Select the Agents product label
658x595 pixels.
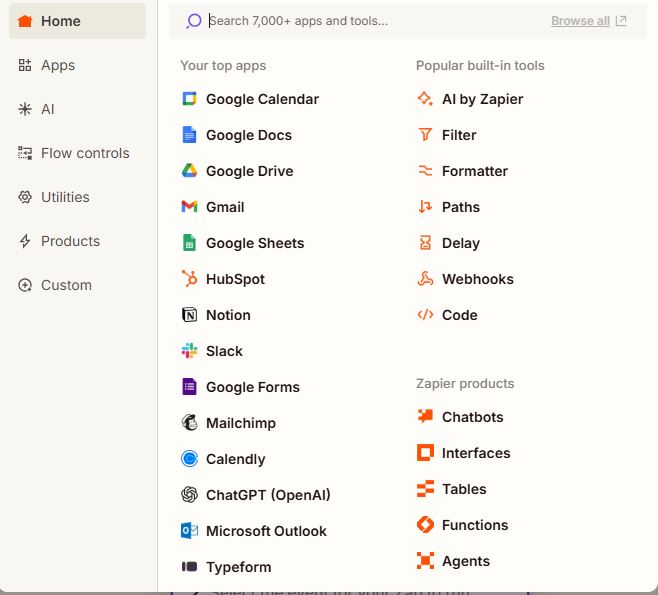coord(466,561)
